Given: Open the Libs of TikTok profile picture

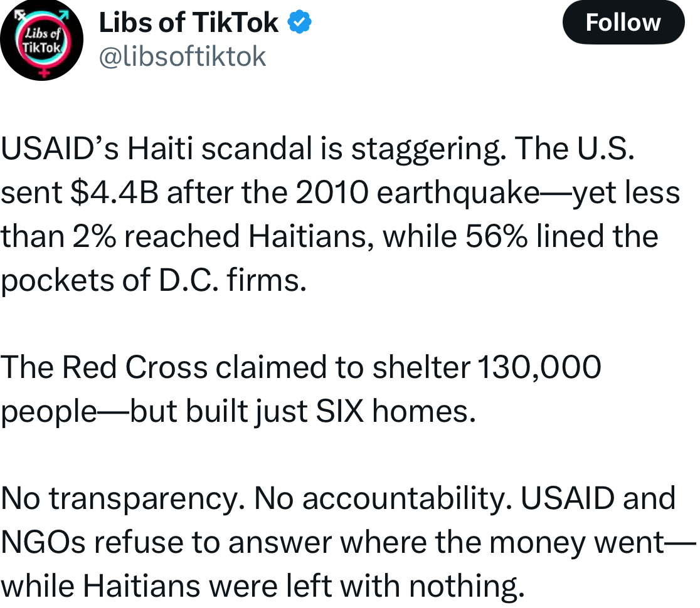Looking at the screenshot, I should pyautogui.click(x=42, y=41).
